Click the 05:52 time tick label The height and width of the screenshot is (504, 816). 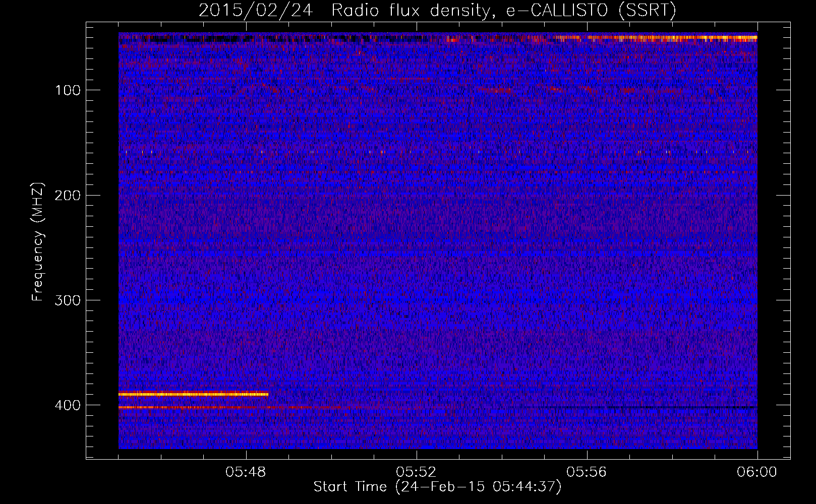(x=416, y=472)
